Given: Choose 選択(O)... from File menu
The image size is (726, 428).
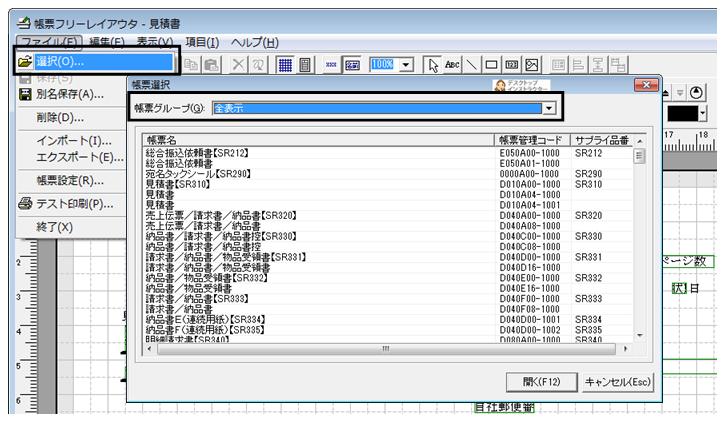Looking at the screenshot, I should [95, 61].
